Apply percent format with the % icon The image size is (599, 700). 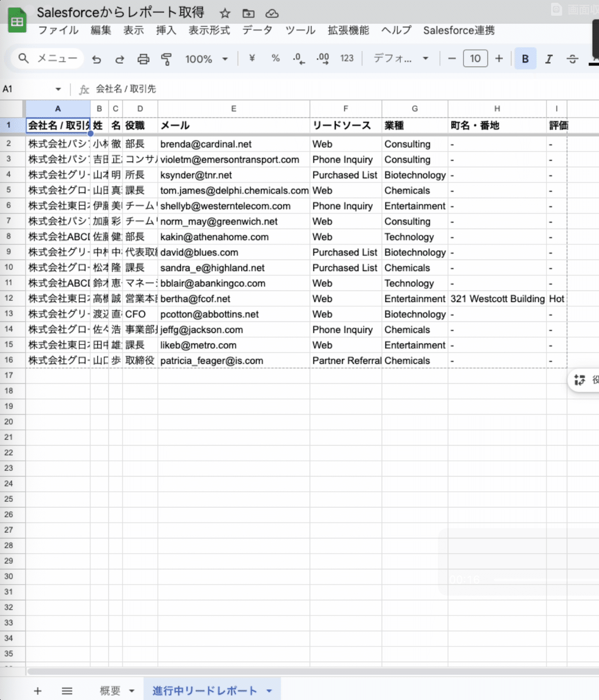tap(276, 58)
